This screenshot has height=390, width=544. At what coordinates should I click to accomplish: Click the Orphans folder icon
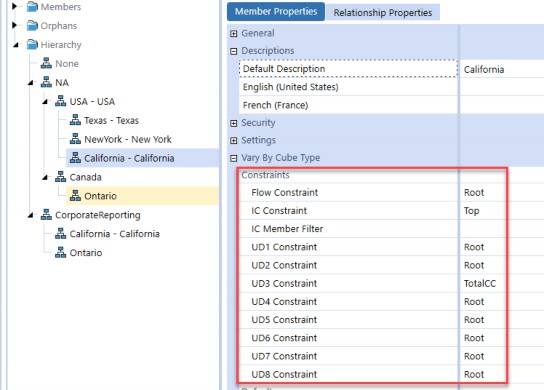pos(32,26)
